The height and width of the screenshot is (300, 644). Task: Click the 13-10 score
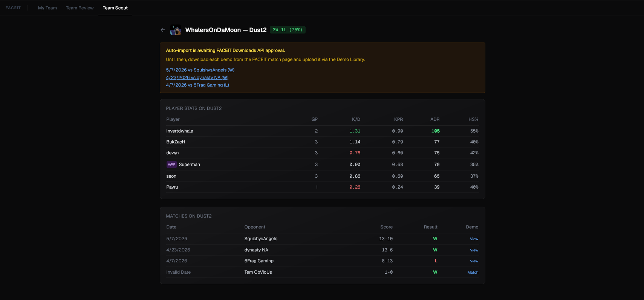[x=386, y=239]
